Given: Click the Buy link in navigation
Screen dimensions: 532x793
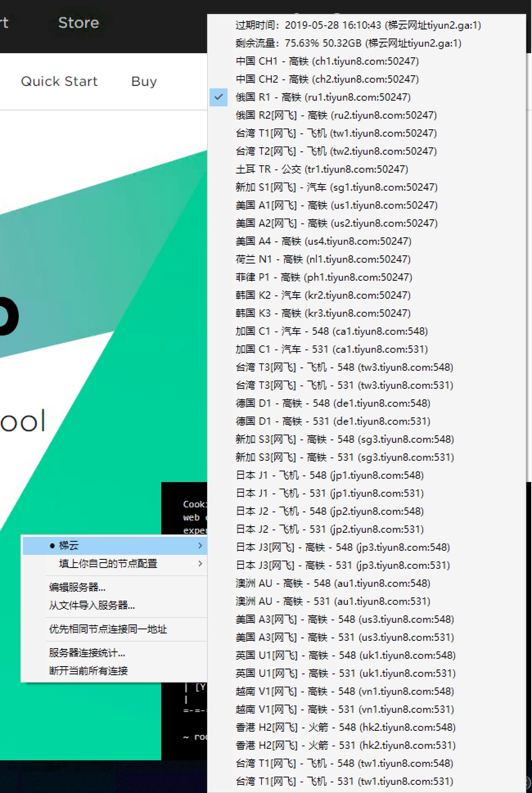Looking at the screenshot, I should (x=144, y=81).
